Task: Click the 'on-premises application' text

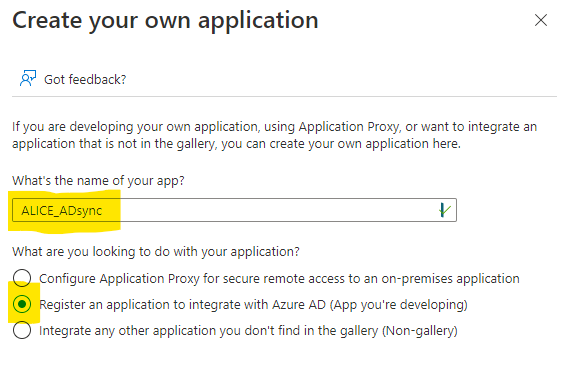Action: [x=450, y=278]
